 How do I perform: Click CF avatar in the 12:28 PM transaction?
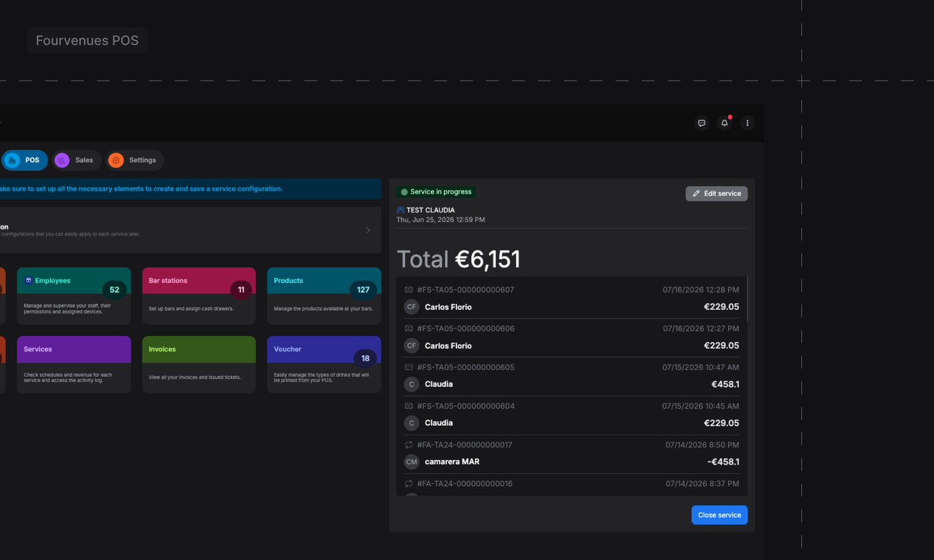click(412, 307)
